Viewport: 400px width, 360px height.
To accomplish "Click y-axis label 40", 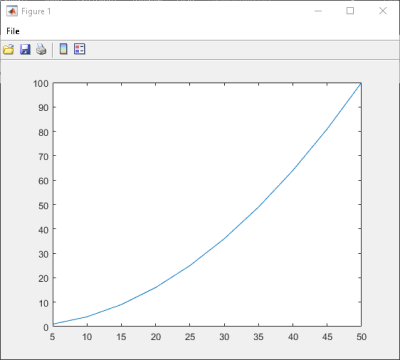I will (x=43, y=230).
